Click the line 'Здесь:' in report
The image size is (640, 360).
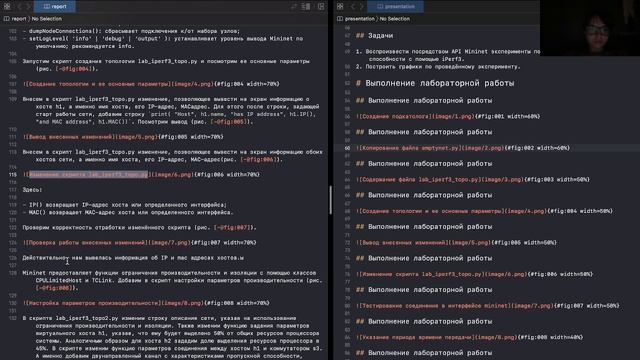(x=32, y=190)
